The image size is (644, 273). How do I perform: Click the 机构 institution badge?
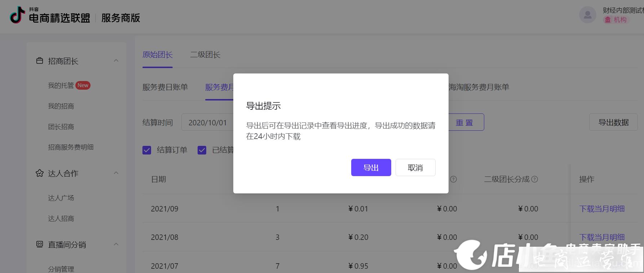(616, 20)
